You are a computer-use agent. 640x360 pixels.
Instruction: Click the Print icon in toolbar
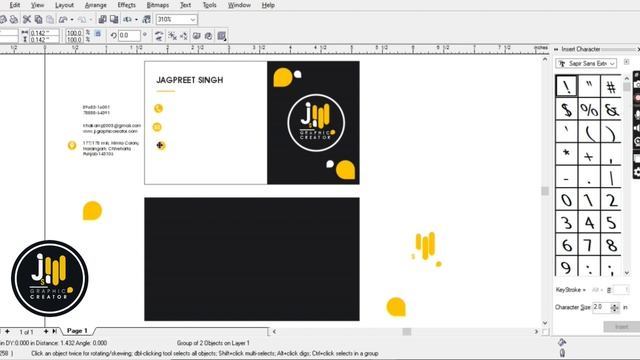(x=13, y=19)
